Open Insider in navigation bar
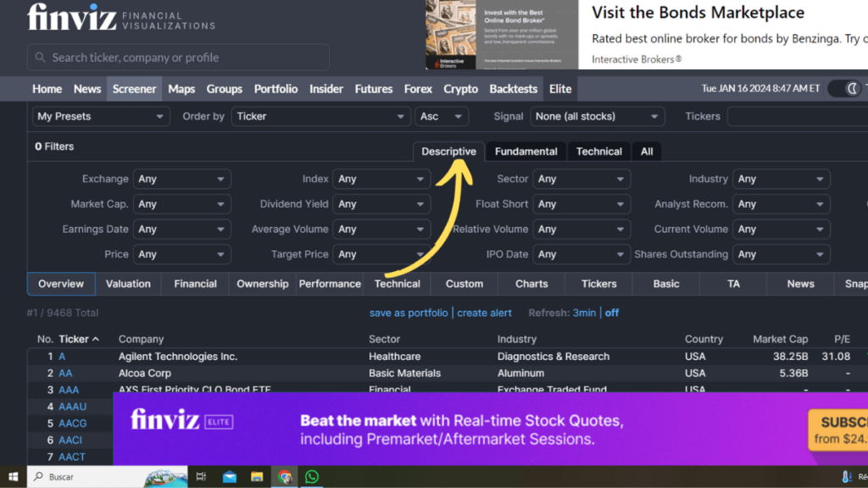 point(326,89)
